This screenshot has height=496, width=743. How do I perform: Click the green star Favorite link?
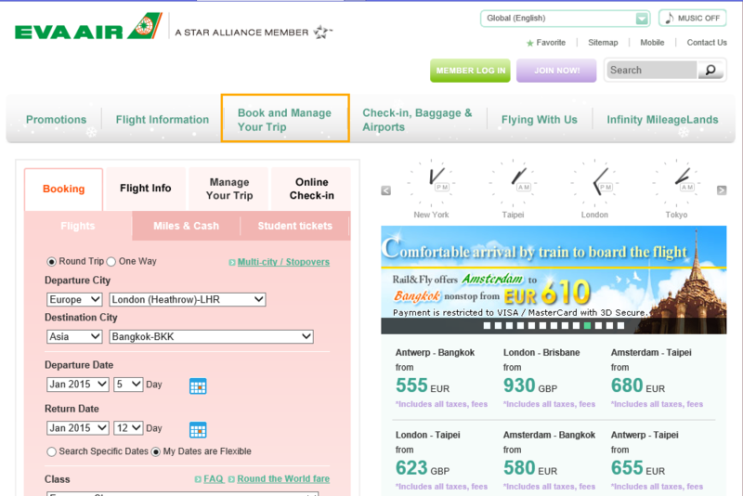[x=546, y=43]
